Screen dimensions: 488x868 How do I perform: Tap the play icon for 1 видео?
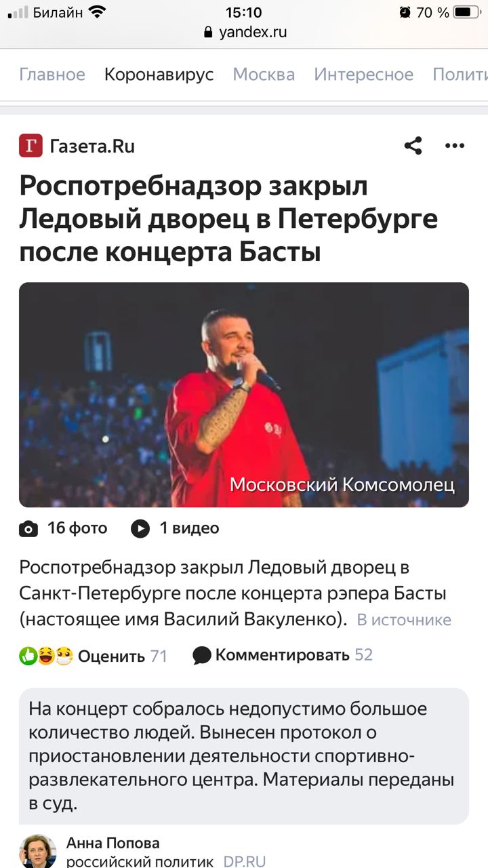click(x=140, y=528)
